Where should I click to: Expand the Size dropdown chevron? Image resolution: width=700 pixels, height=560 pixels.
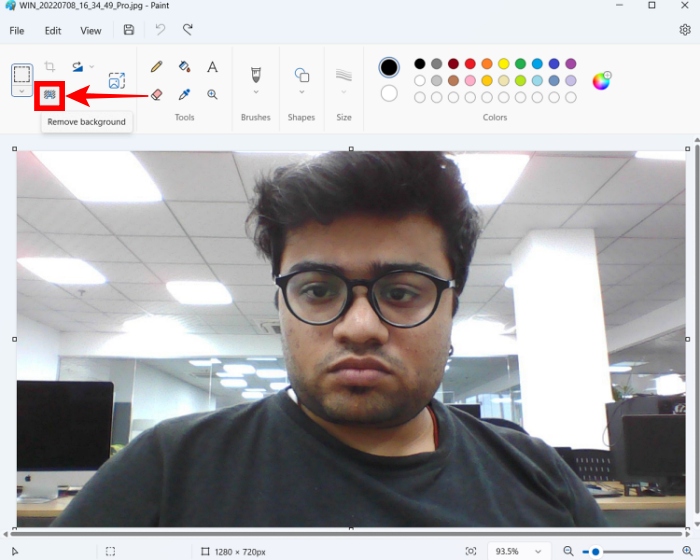point(344,92)
